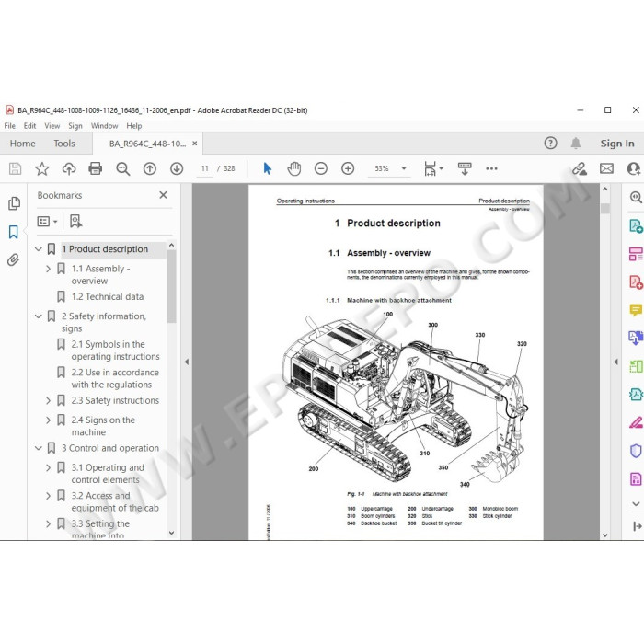
Task: Close the BA_R964C document tab
Action: click(x=195, y=144)
